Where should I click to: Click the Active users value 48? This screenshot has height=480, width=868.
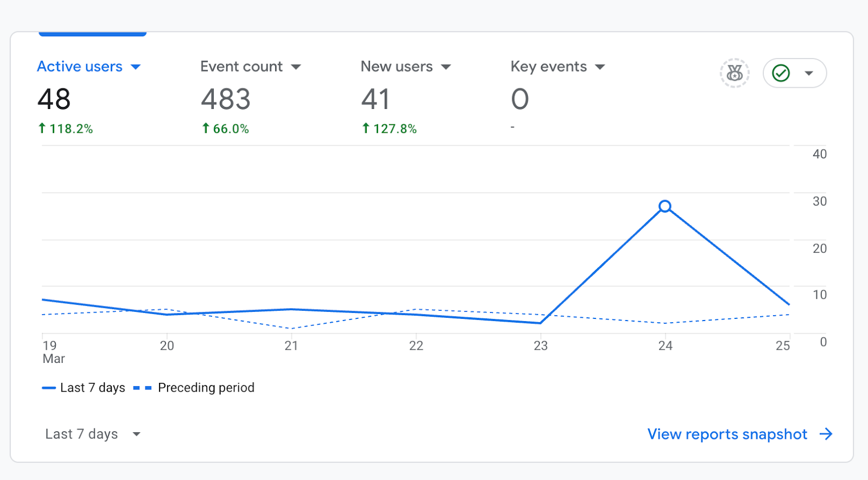(x=54, y=99)
